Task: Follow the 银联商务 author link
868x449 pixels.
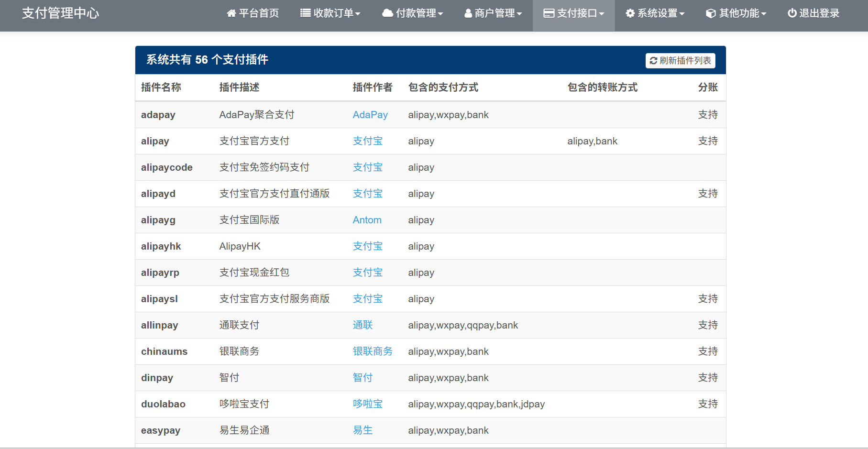Action: (x=372, y=351)
